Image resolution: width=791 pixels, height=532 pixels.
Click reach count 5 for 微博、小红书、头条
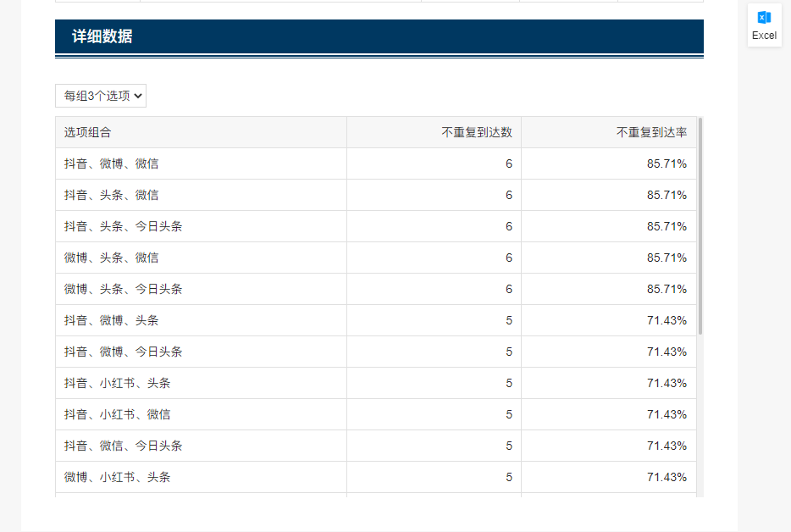[x=508, y=476]
